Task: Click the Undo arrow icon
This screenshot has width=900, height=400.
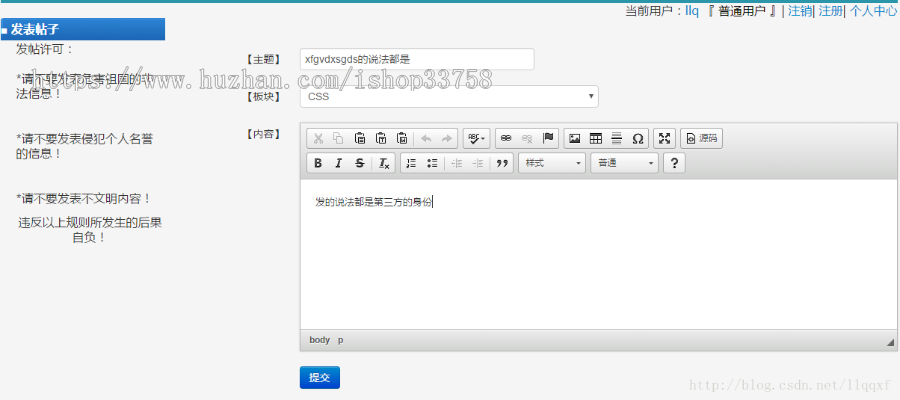Action: point(426,138)
